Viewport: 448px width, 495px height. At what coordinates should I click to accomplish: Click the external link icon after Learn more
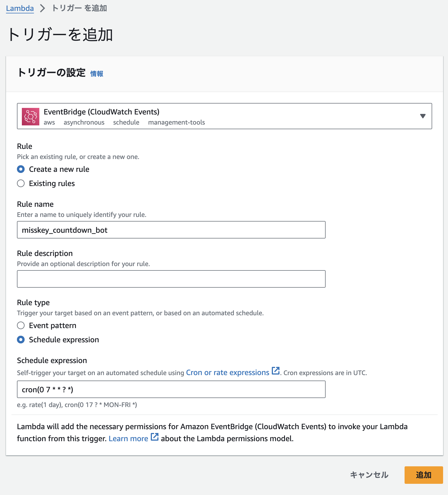[155, 437]
